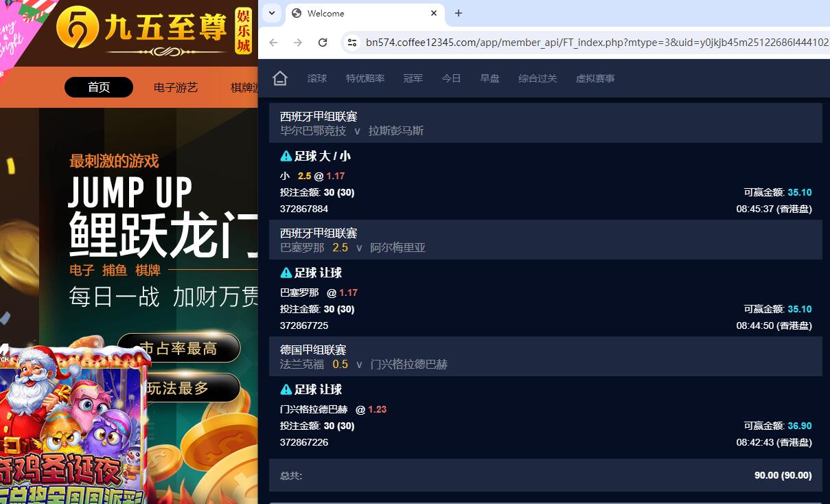Open 电子游艺 on casino navigation
The width and height of the screenshot is (830, 504).
[176, 87]
